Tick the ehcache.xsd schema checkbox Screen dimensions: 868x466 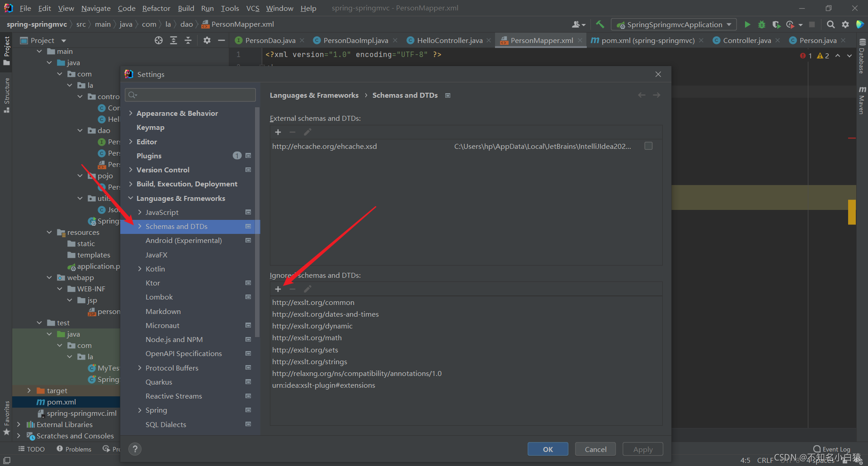coord(648,146)
